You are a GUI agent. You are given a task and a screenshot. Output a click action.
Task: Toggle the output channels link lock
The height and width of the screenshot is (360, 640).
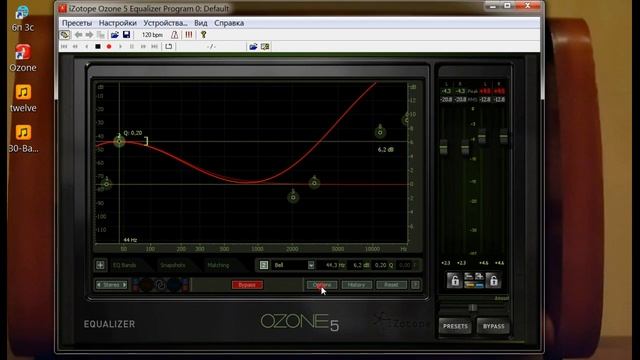(x=493, y=280)
